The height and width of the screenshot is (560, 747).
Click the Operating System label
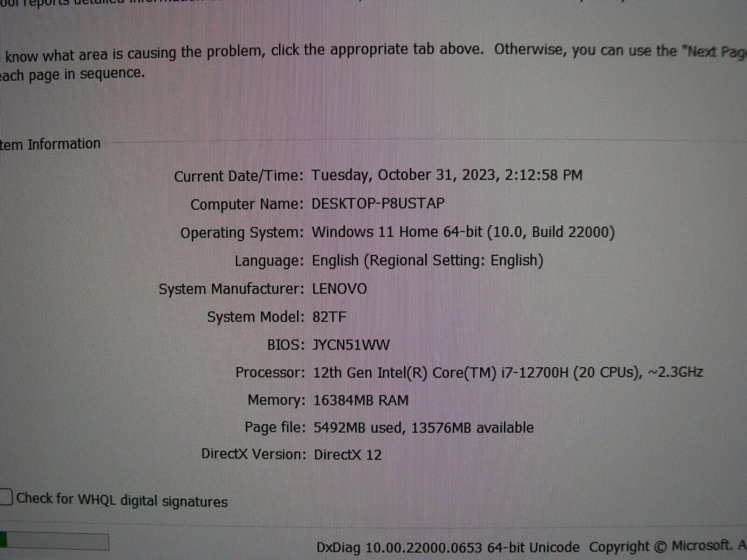pyautogui.click(x=242, y=233)
